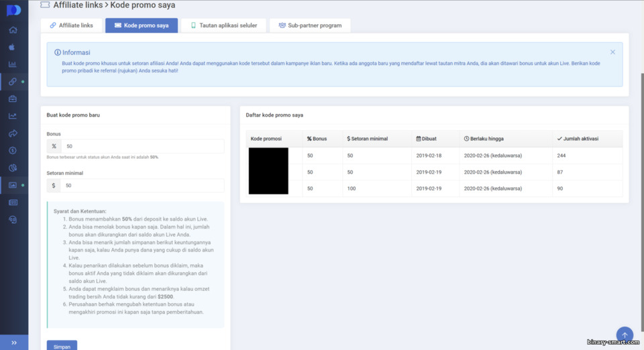Click the apple icon in sidebar
This screenshot has width=644, height=350.
click(12, 47)
